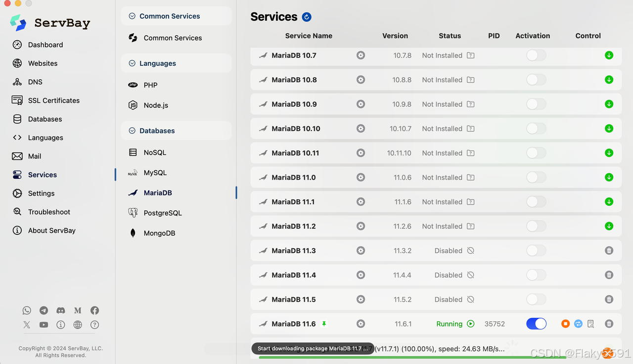Screen dimensions: 633x364
Task: Open Facebook social icon
Action: (x=95, y=311)
